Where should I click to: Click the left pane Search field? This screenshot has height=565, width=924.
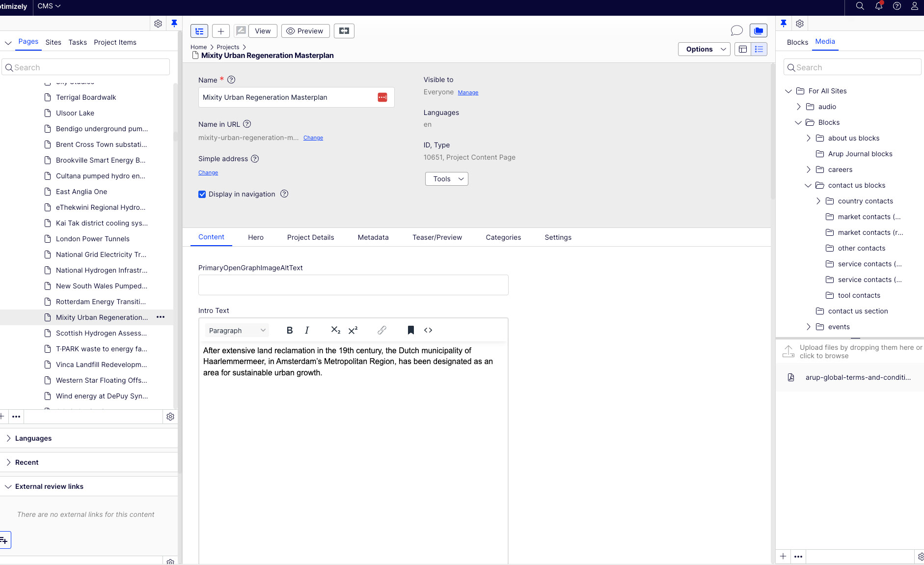86,67
